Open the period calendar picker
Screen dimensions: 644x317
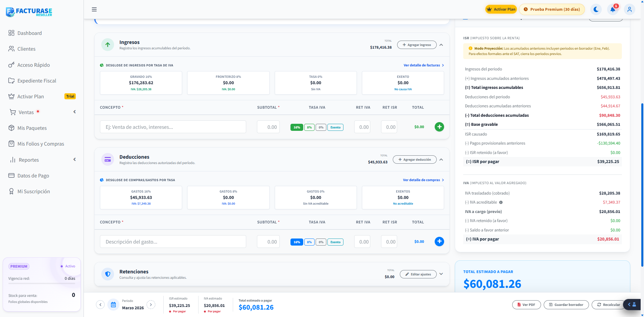click(113, 305)
